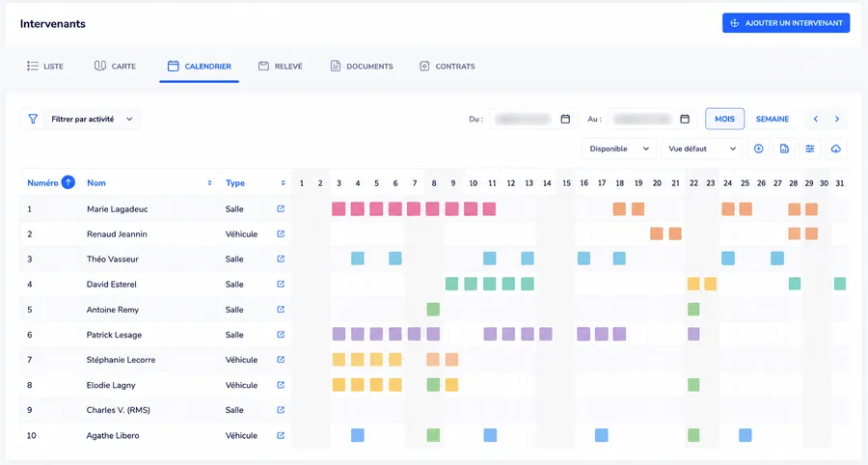Click the name Charles V. (RMS)
868x465 pixels.
pos(118,410)
